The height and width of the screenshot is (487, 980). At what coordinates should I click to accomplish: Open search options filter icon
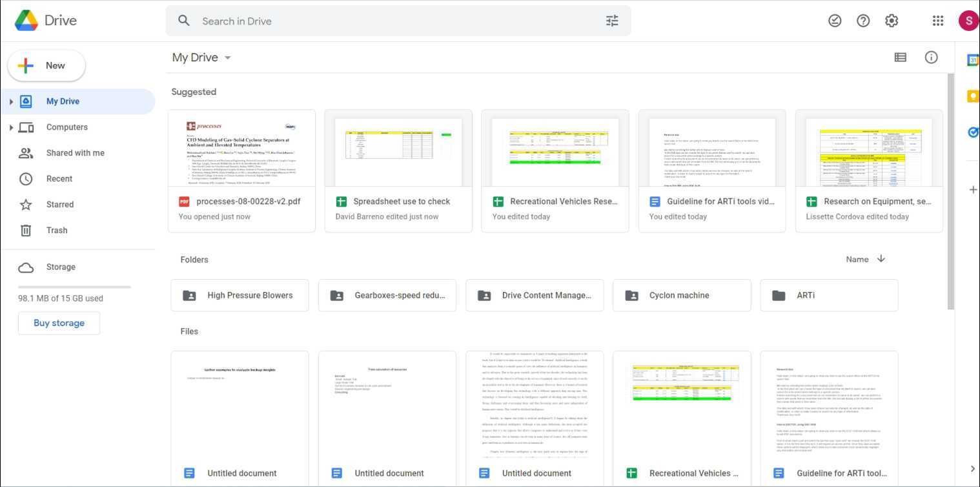tap(611, 20)
